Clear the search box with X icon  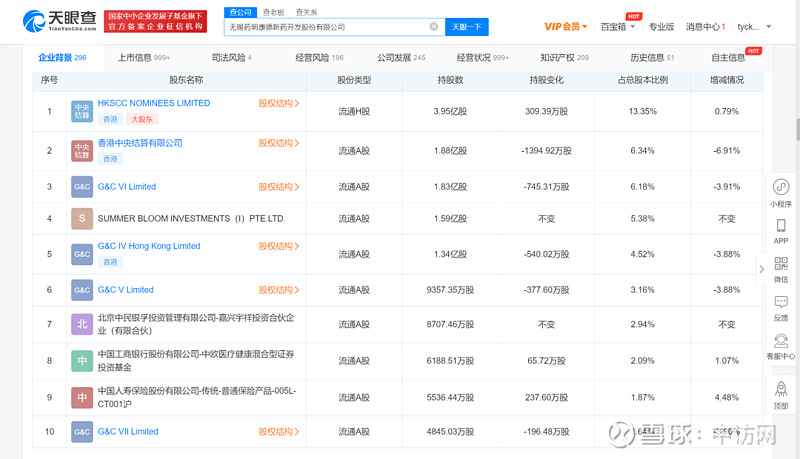coord(434,27)
